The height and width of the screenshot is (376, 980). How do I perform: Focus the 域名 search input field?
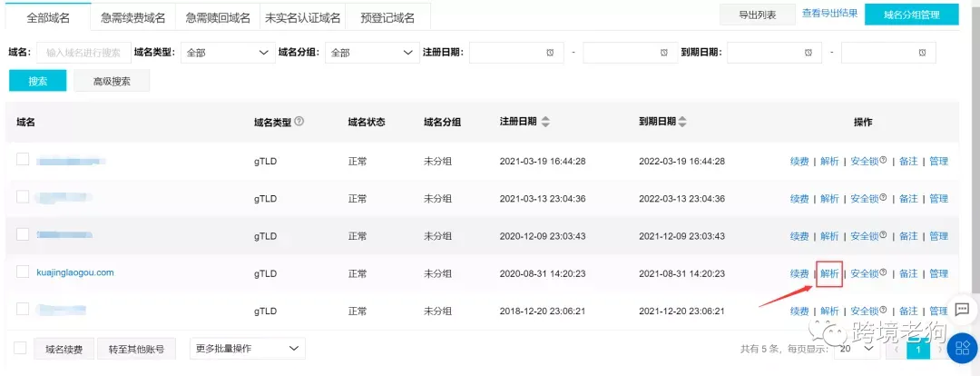tap(83, 53)
